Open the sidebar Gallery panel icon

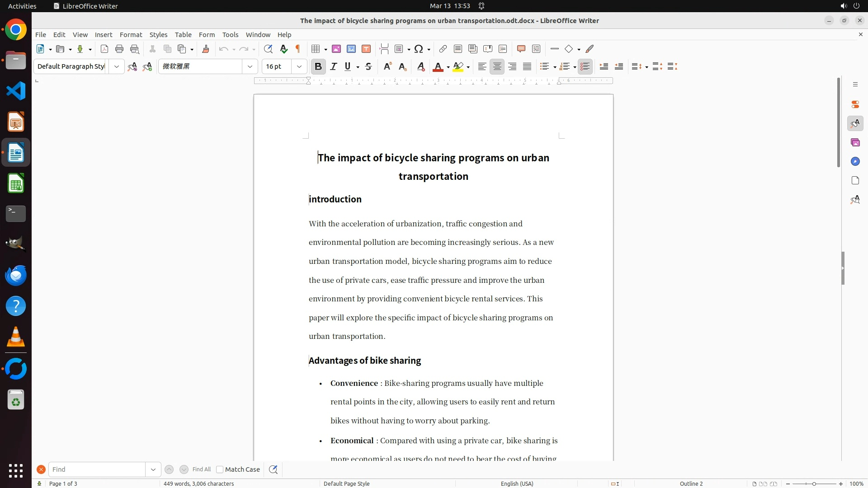point(855,143)
